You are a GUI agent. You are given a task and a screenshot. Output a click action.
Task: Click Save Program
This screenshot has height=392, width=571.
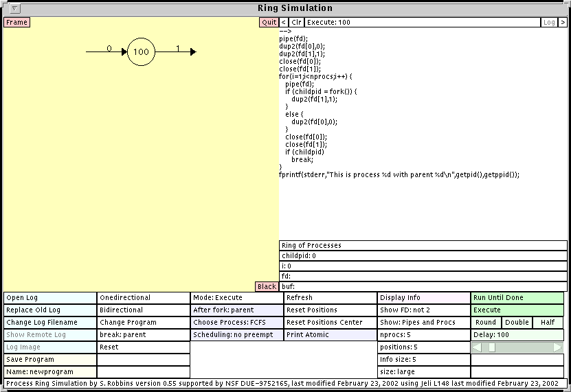tap(50, 360)
